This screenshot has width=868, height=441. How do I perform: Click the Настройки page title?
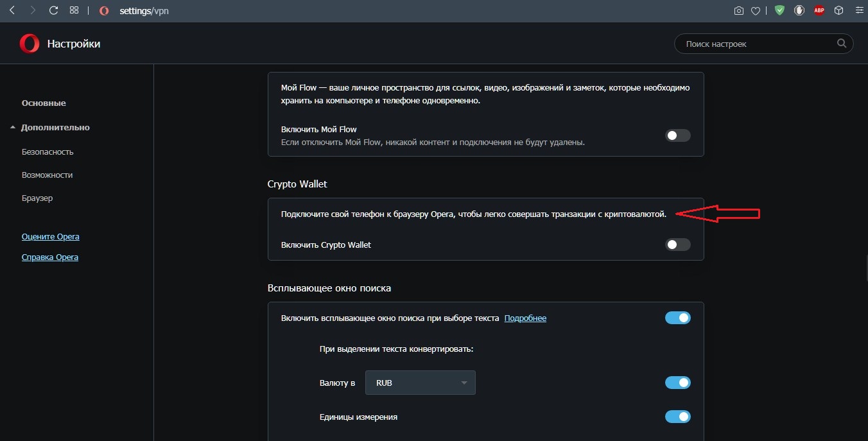pyautogui.click(x=74, y=44)
